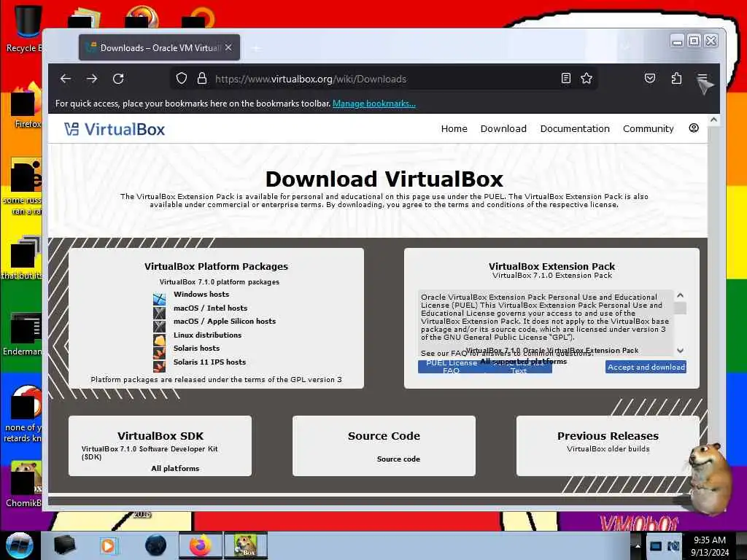747x560 pixels.
Task: Click the taskbar clock showing 9:35 AM
Action: 710,545
